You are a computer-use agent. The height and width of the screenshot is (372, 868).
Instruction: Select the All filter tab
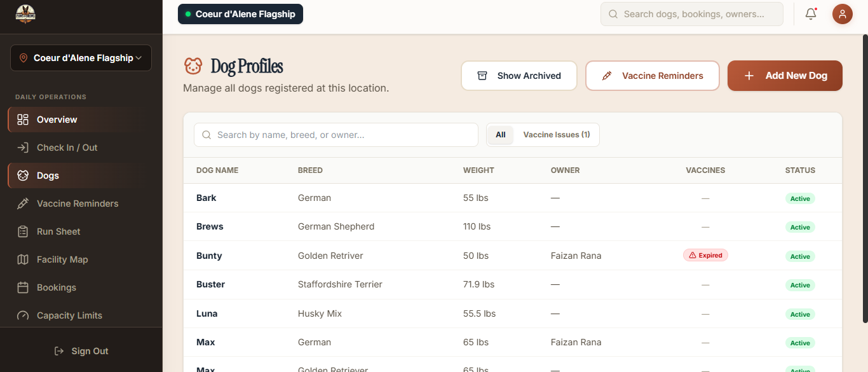click(x=500, y=134)
